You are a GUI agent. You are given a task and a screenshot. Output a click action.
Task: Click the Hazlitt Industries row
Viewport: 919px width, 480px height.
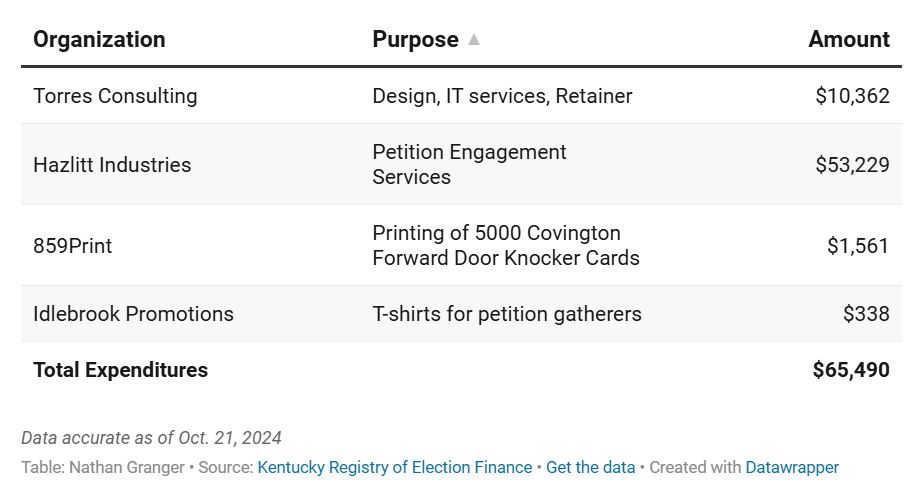coord(112,165)
